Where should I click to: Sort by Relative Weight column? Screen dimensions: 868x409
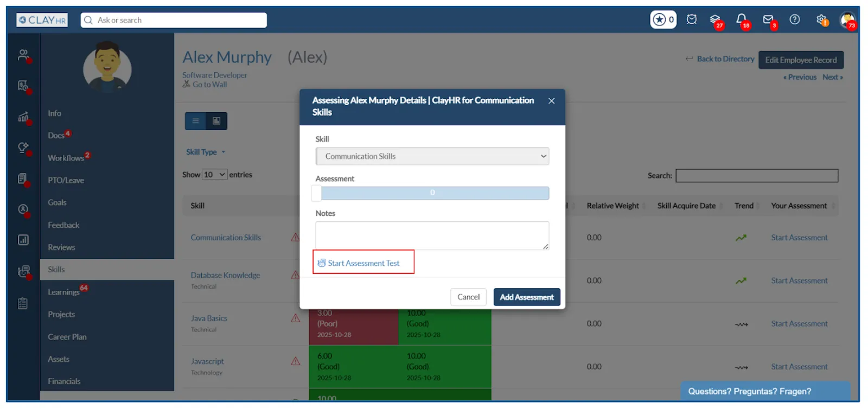pos(612,206)
